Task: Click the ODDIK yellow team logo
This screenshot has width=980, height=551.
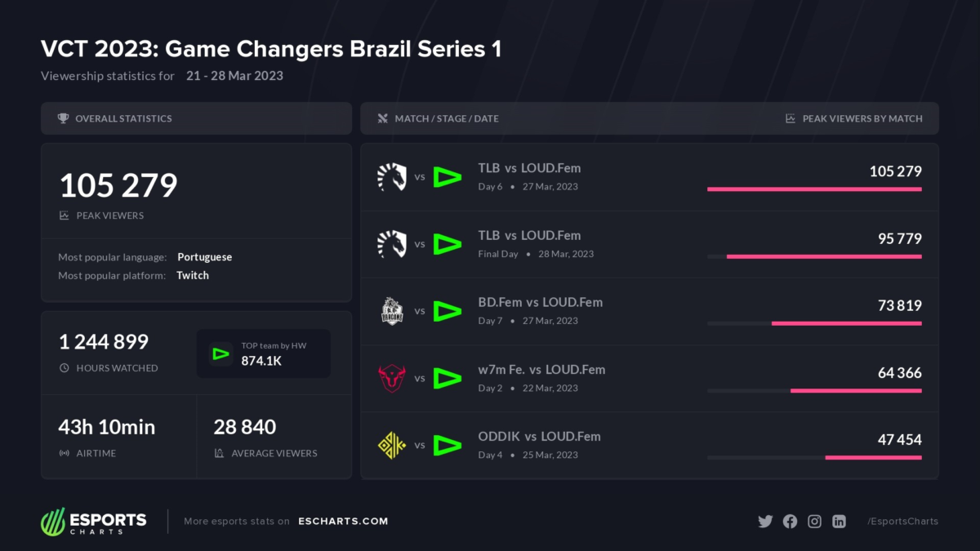Action: pos(391,445)
